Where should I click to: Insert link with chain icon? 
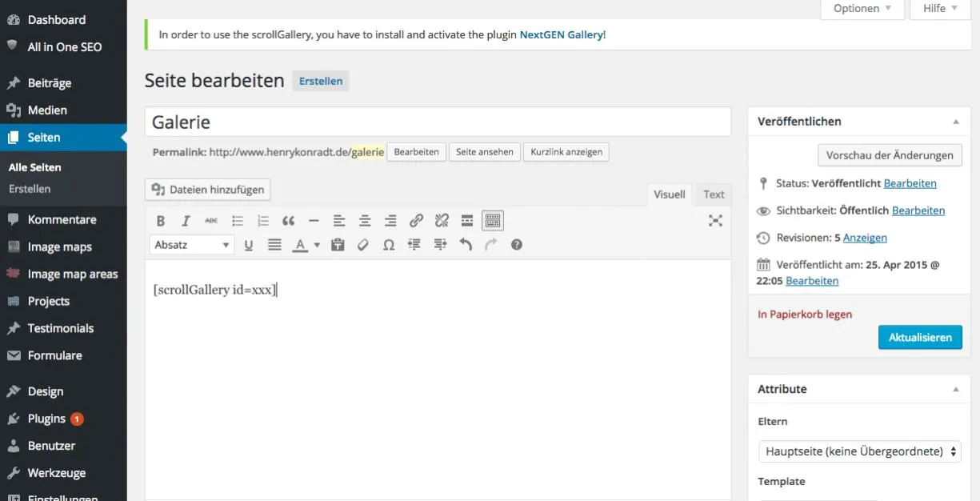click(416, 221)
